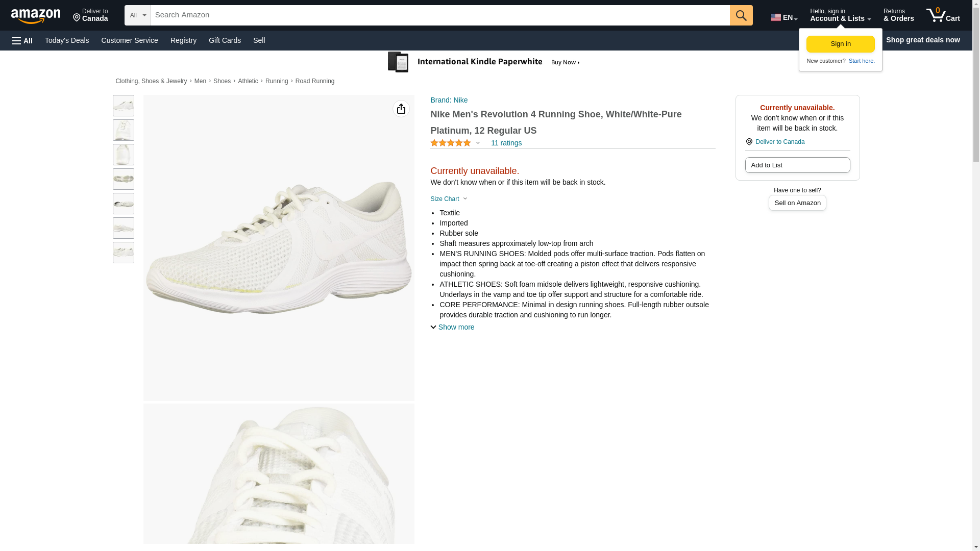This screenshot has height=551, width=980.
Task: Select the first shoe thumbnail image
Action: 124,106
